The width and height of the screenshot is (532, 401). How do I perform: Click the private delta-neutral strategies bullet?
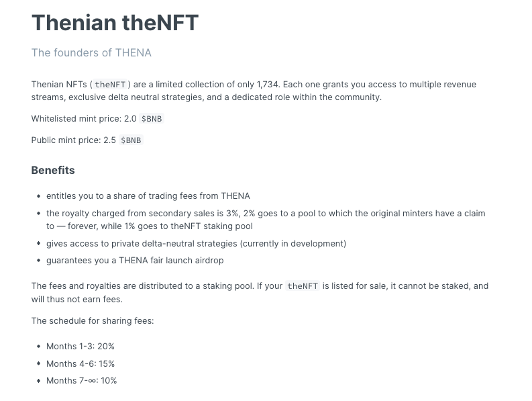coord(196,243)
